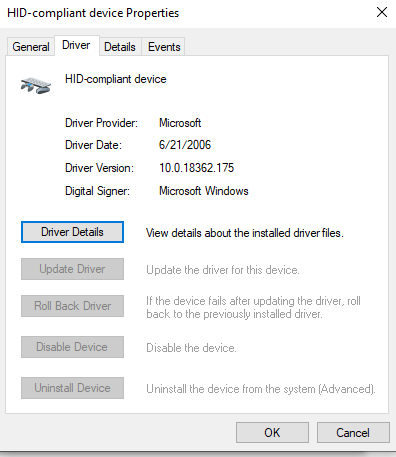
Task: Select the Driver tab
Action: point(76,45)
